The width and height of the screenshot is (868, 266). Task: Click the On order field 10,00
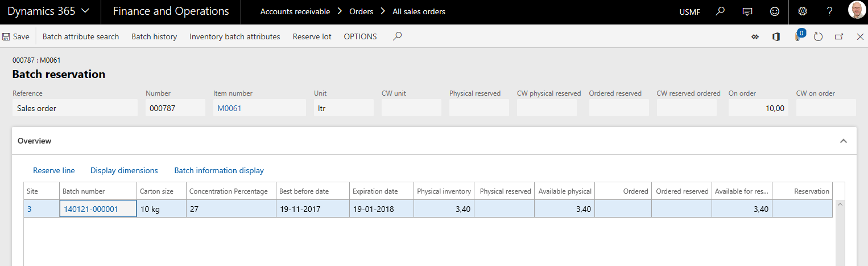[x=758, y=108]
